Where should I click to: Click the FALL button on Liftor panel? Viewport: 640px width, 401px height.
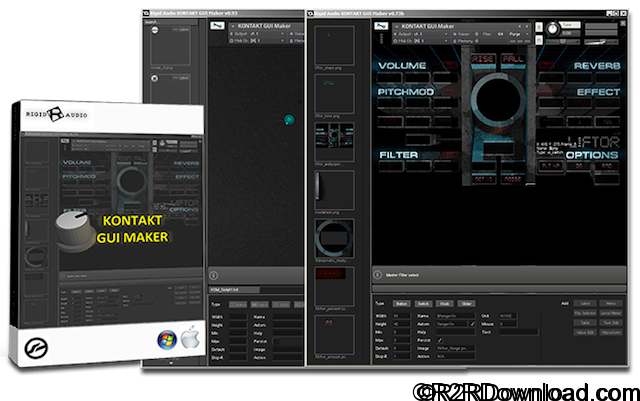pos(513,59)
